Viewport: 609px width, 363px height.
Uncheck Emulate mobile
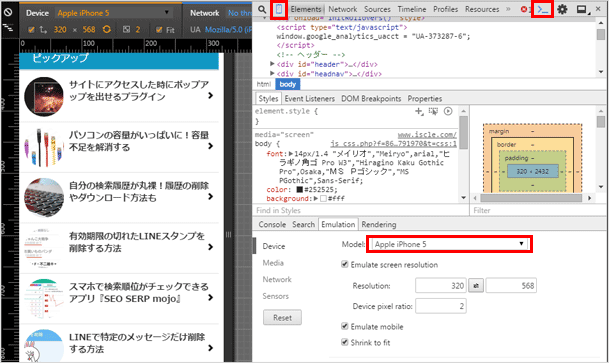tap(345, 326)
